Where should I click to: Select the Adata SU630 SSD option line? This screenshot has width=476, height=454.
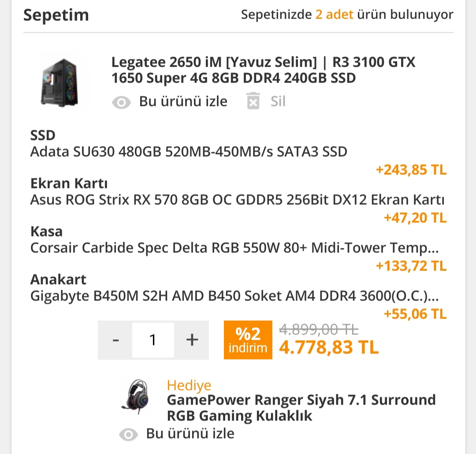189,152
